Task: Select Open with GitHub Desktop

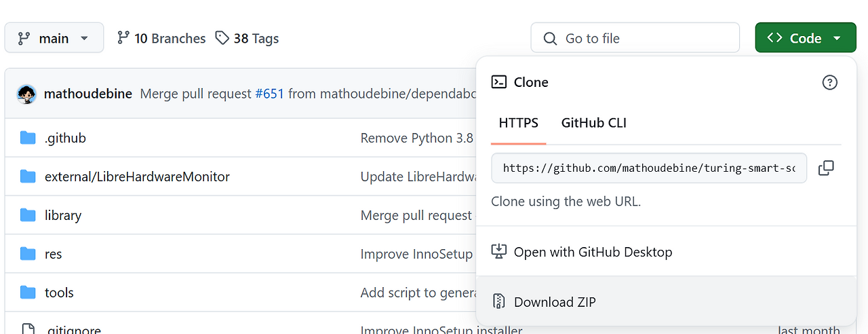Action: (x=593, y=252)
